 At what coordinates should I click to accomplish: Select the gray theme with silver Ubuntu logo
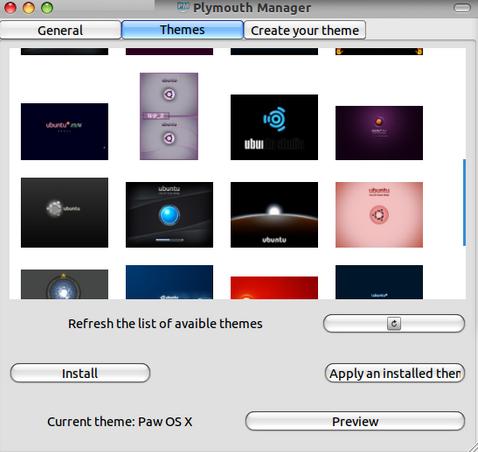pyautogui.click(x=64, y=212)
